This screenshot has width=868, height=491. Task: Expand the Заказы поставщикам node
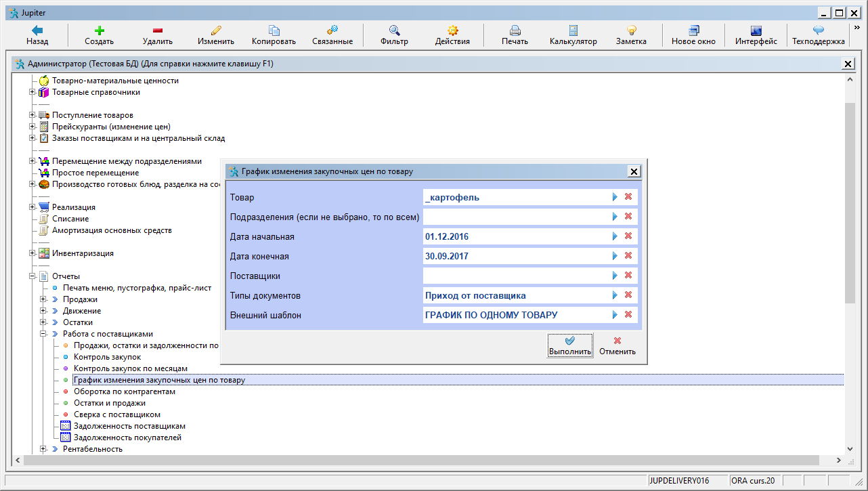[32, 138]
